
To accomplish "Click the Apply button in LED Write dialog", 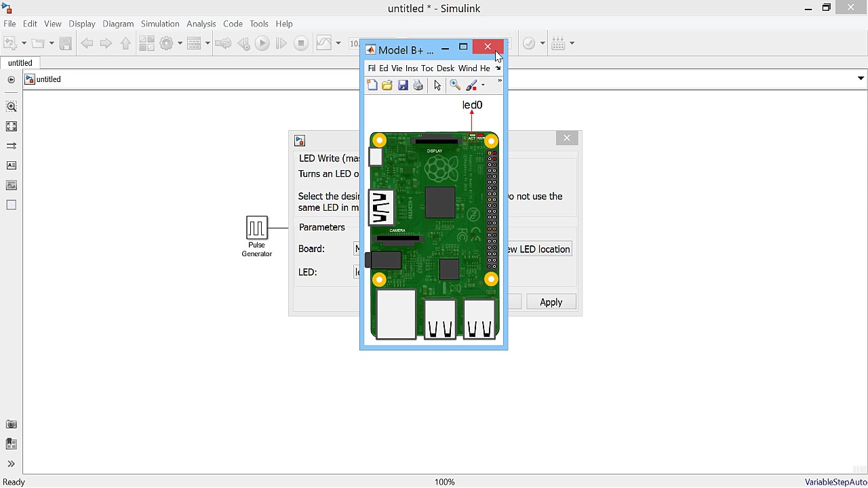I will [551, 302].
